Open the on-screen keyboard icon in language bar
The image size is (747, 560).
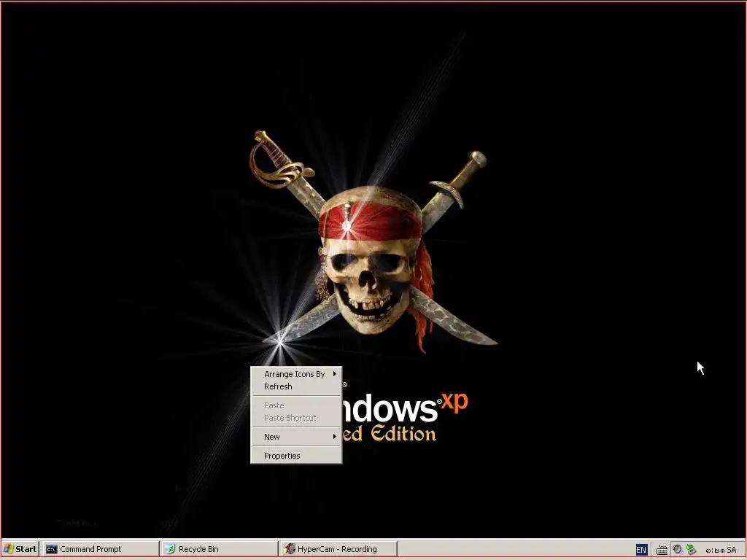[662, 550]
